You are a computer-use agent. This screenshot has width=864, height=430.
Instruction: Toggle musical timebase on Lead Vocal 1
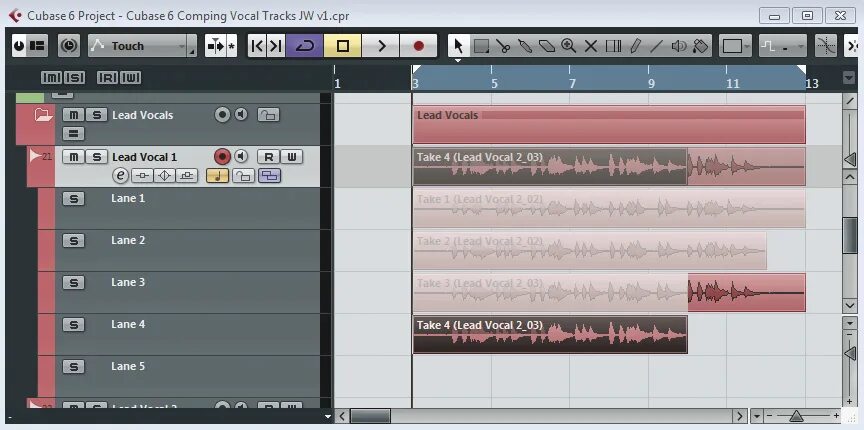tap(217, 175)
